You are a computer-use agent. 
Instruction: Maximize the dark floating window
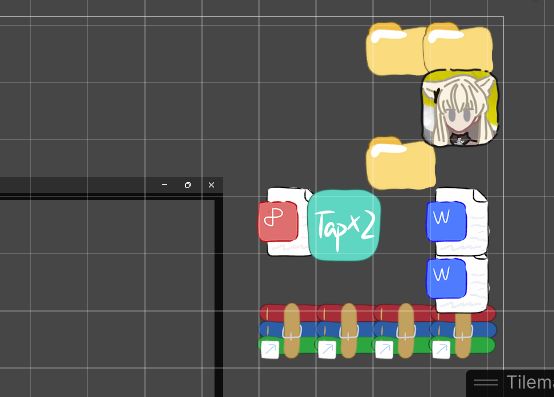pos(188,185)
